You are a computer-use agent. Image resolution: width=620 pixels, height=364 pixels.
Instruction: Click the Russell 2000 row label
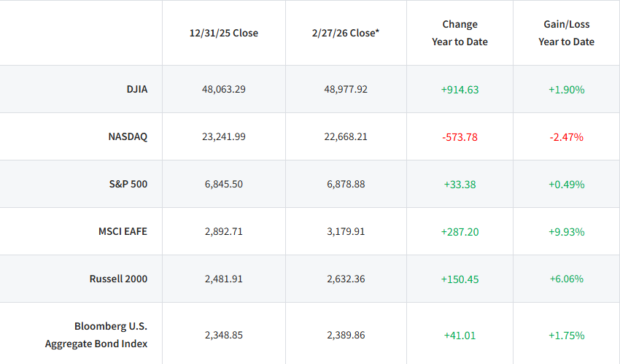(x=118, y=279)
